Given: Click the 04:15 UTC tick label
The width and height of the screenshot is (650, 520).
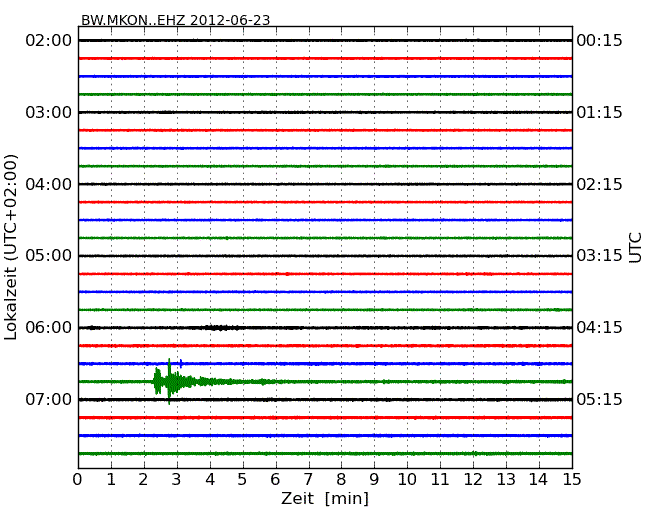Looking at the screenshot, I should click(599, 328).
